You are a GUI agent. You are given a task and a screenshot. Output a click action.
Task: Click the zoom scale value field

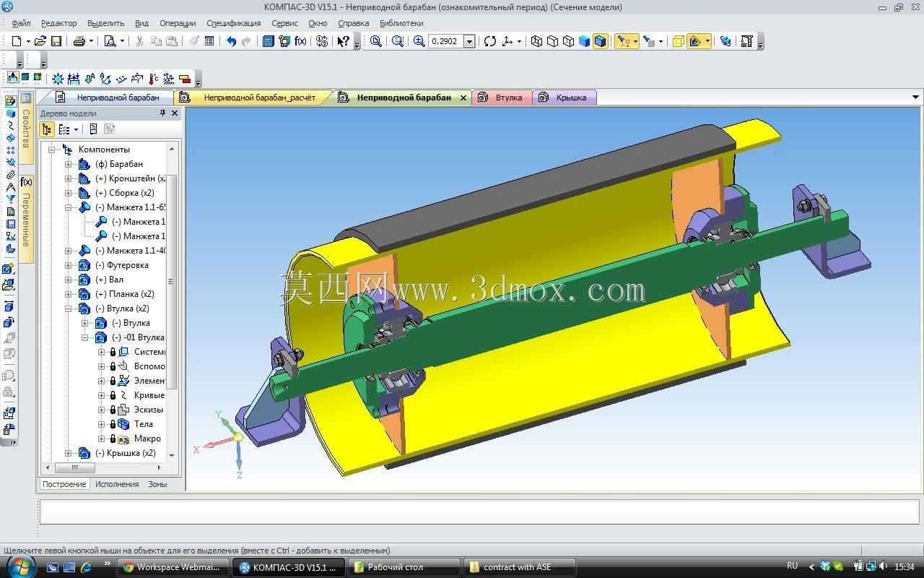click(445, 41)
